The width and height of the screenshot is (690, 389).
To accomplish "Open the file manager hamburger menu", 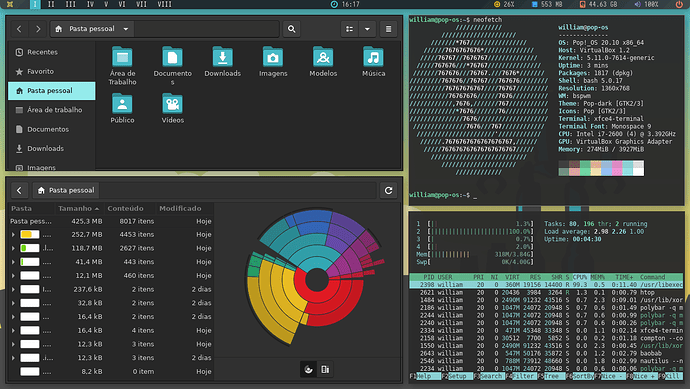I will click(x=389, y=29).
